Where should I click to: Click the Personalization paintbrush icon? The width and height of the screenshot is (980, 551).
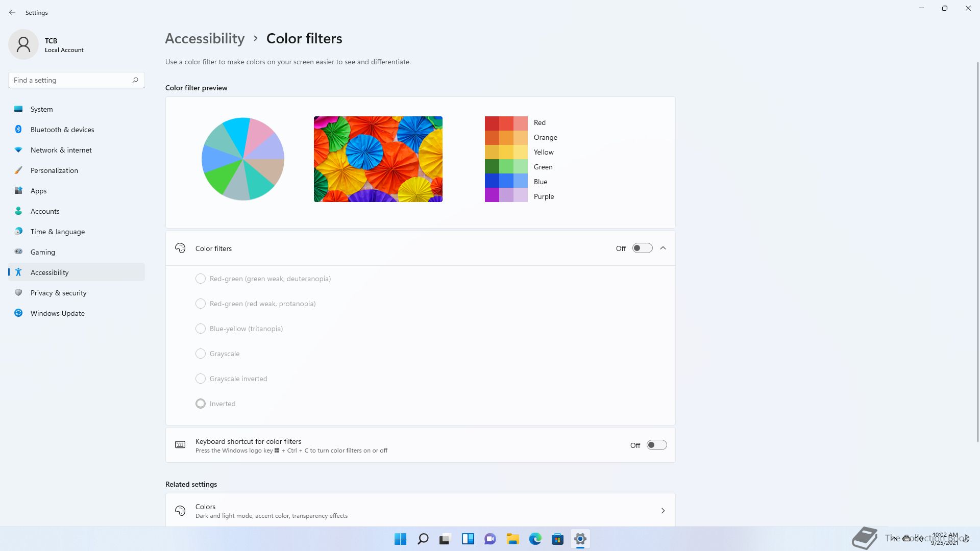pos(18,170)
